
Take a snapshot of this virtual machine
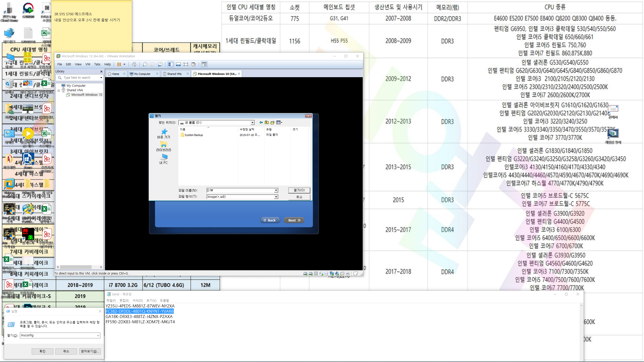point(145,64)
